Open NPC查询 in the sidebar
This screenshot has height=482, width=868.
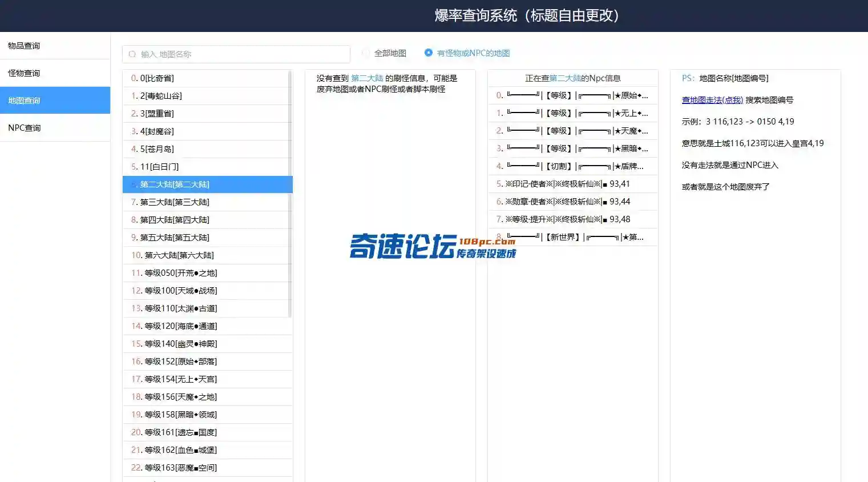55,128
